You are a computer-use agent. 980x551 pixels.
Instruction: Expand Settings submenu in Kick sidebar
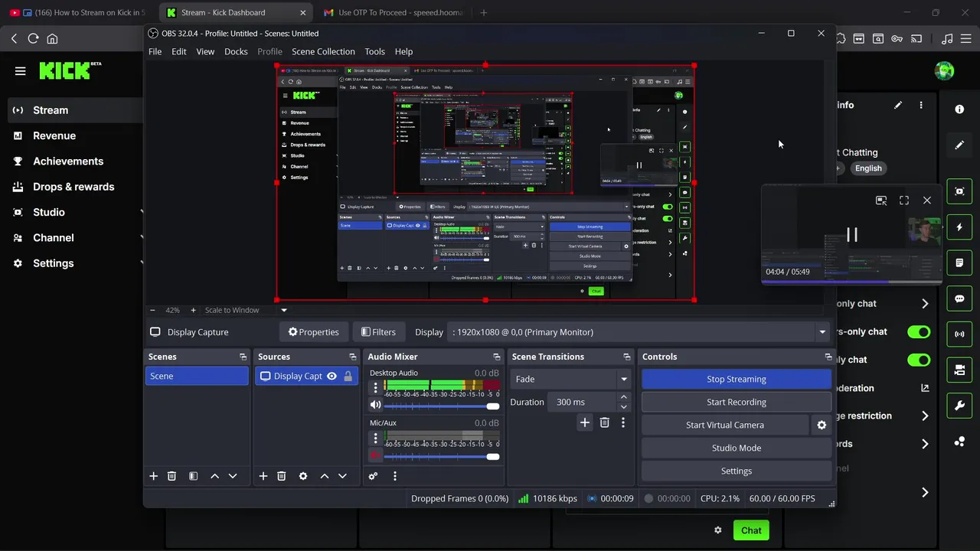[142, 263]
